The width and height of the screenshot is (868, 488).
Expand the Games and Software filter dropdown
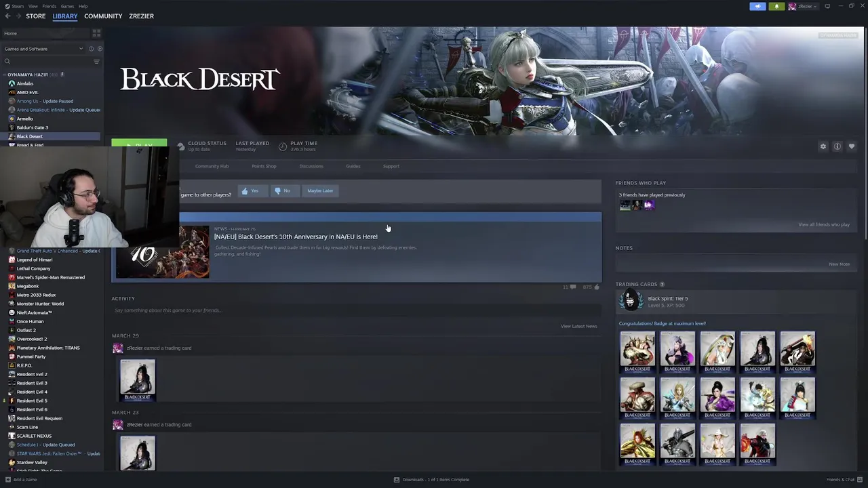(43, 49)
